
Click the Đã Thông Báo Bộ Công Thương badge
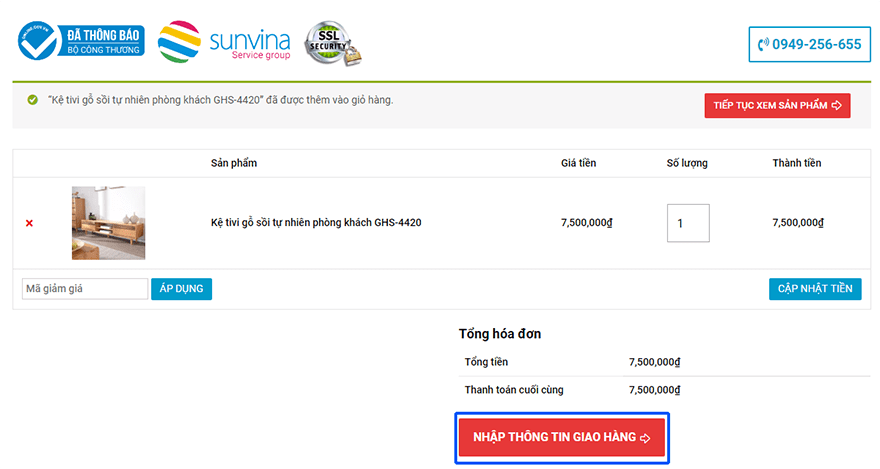pyautogui.click(x=81, y=41)
